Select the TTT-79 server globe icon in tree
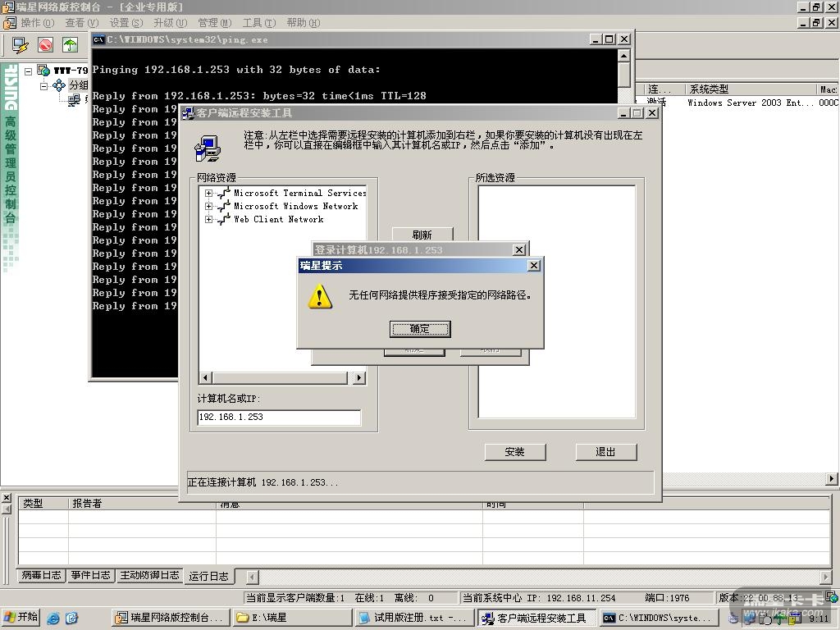 (43, 71)
